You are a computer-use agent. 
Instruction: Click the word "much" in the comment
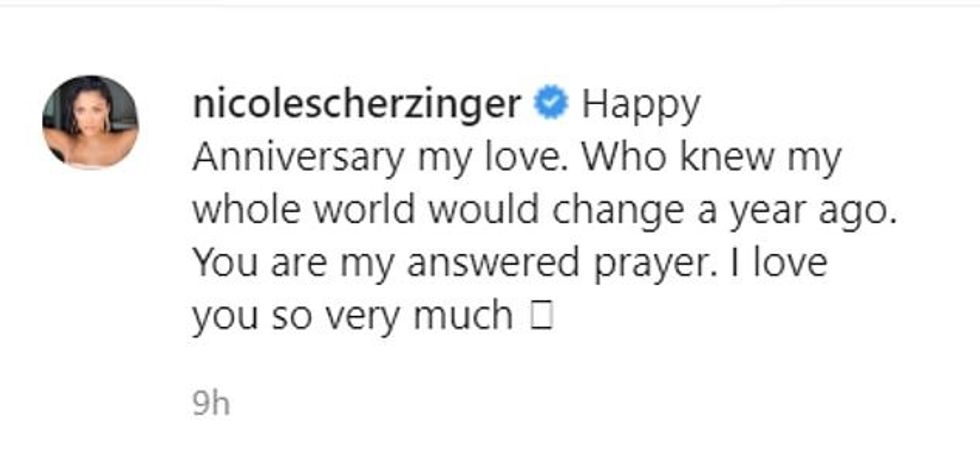tap(466, 317)
